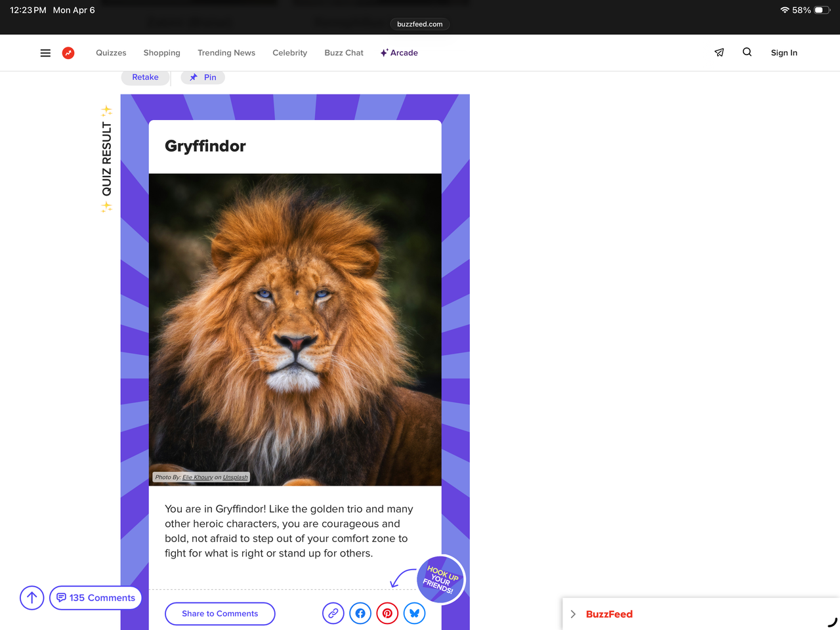This screenshot has height=630, width=840.
Task: Click the BuzzFeed logo in bottom panel
Action: coord(609,614)
